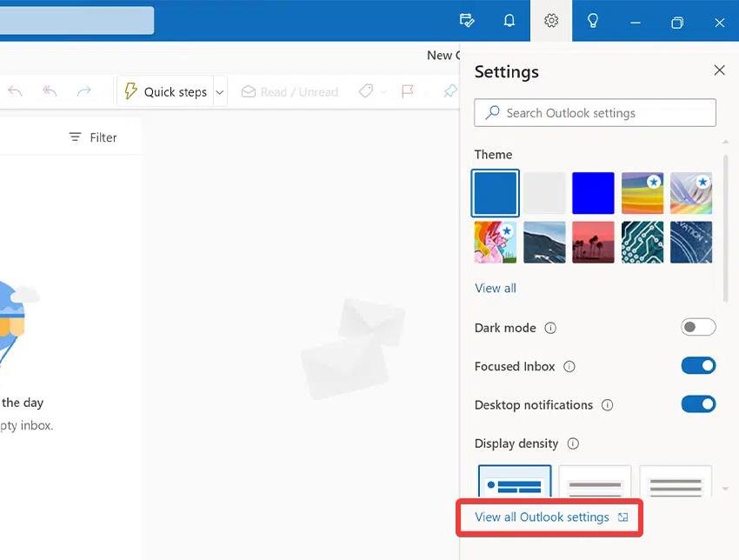Click the Display density info icon
The height and width of the screenshot is (560, 739).
[x=573, y=443]
